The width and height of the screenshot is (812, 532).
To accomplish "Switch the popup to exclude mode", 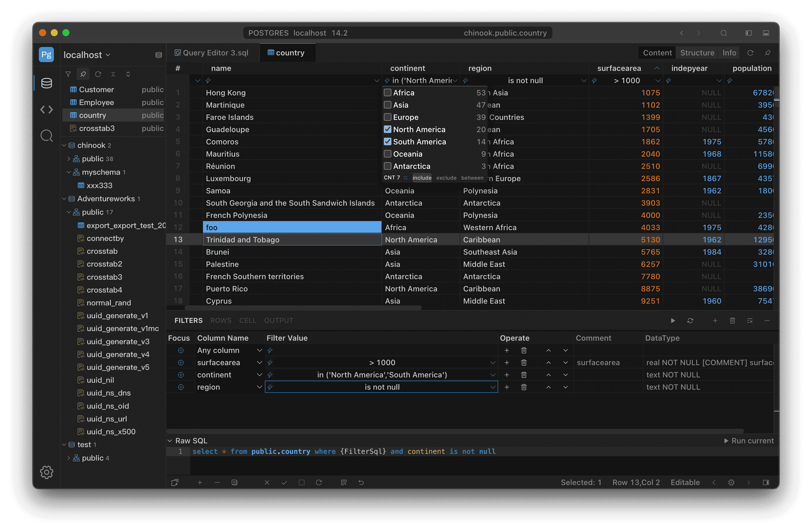I will 446,178.
